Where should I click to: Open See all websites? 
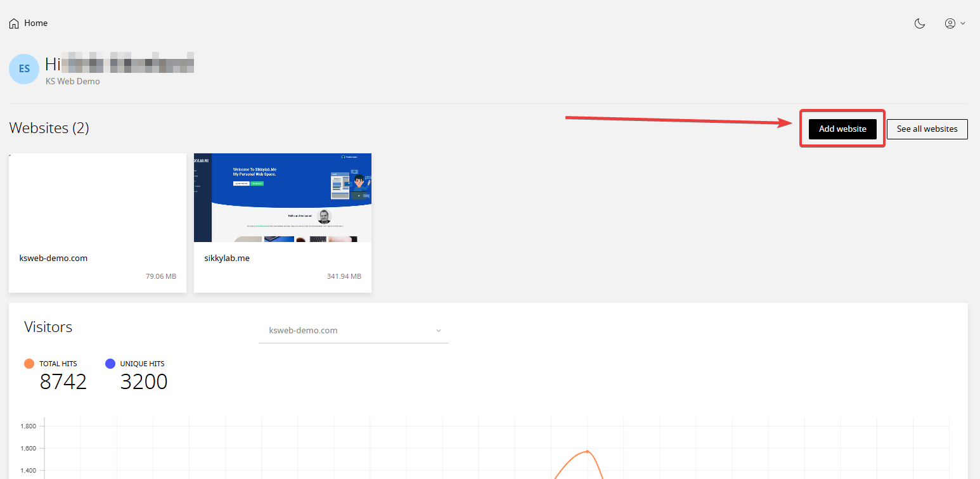(x=927, y=129)
